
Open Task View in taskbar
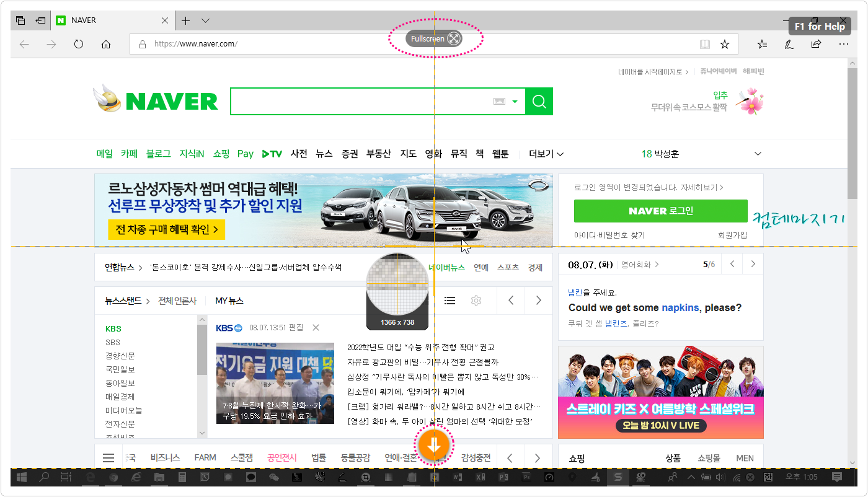click(x=67, y=477)
